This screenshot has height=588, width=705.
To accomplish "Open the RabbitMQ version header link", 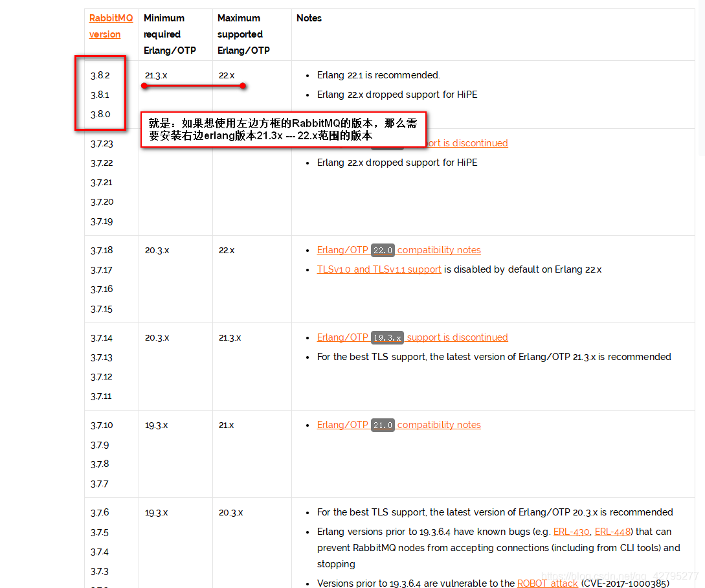I will click(111, 26).
